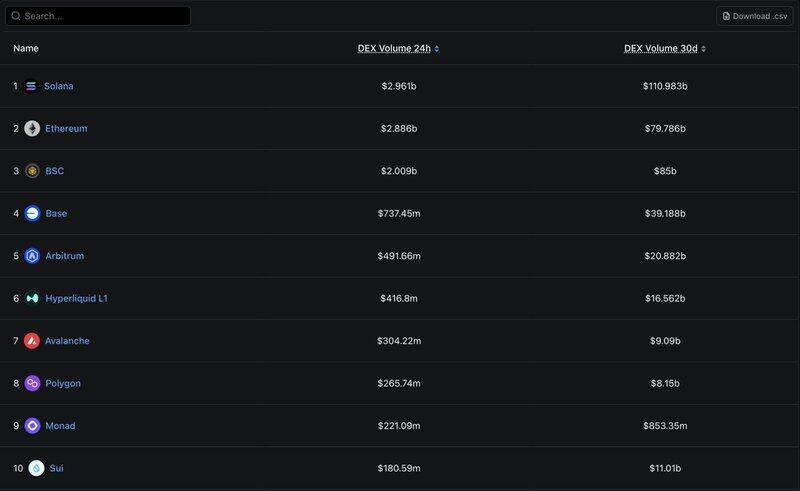The height and width of the screenshot is (491, 800).
Task: Click the Name column header
Action: point(26,48)
